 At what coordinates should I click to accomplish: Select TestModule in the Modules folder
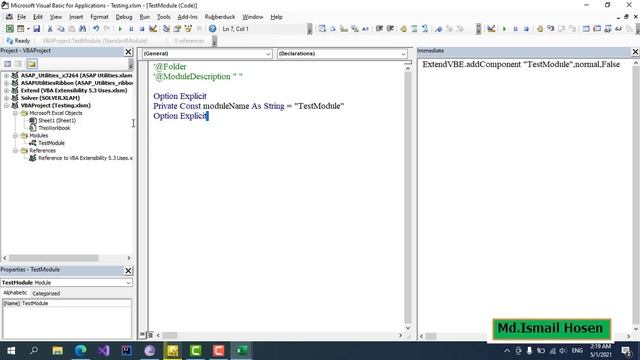[x=51, y=143]
